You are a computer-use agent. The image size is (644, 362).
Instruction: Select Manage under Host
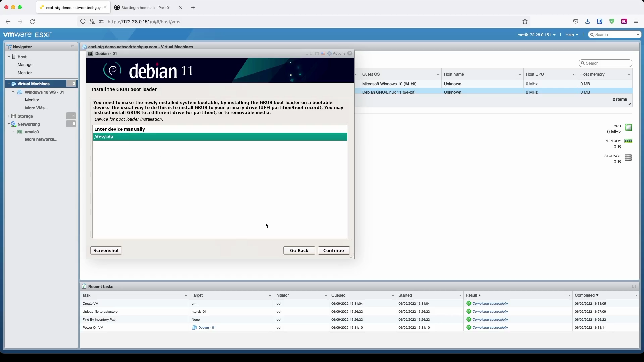(25, 65)
